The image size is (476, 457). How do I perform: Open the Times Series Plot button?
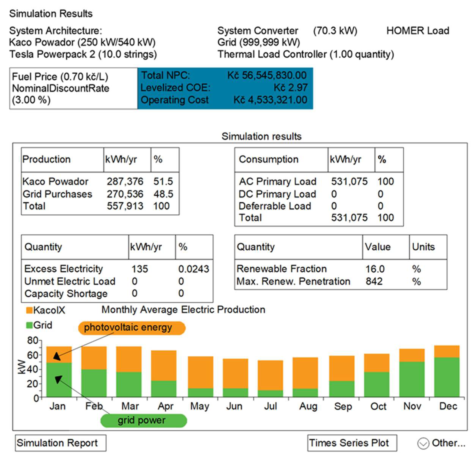click(352, 443)
